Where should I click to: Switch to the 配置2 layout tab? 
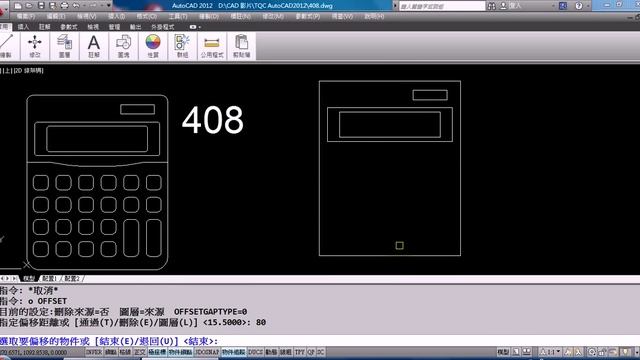[x=72, y=278]
